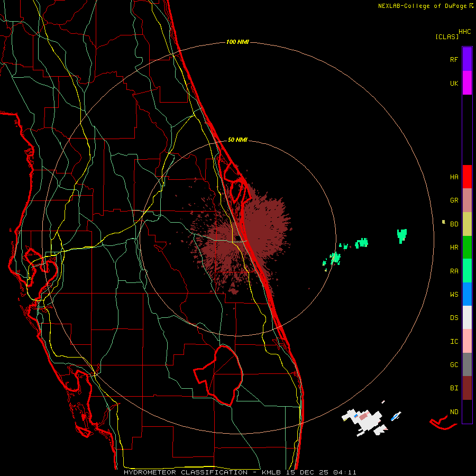Click the KMLB station identifier
476x476 pixels.
272,472
